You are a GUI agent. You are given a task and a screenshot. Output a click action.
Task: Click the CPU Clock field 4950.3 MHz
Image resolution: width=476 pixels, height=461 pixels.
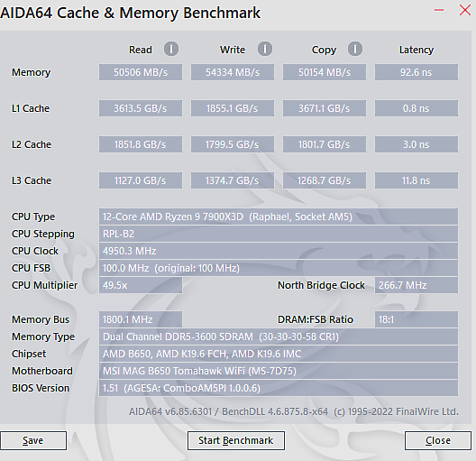(x=279, y=251)
